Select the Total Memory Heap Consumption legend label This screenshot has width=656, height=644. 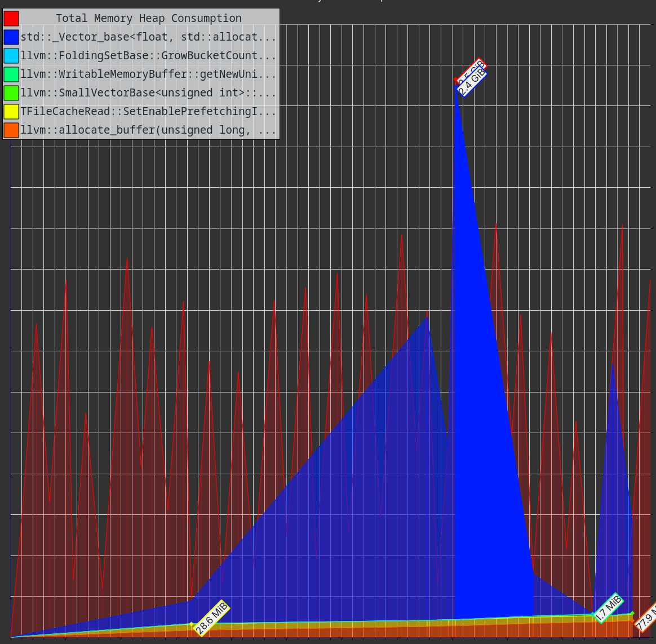(x=148, y=19)
